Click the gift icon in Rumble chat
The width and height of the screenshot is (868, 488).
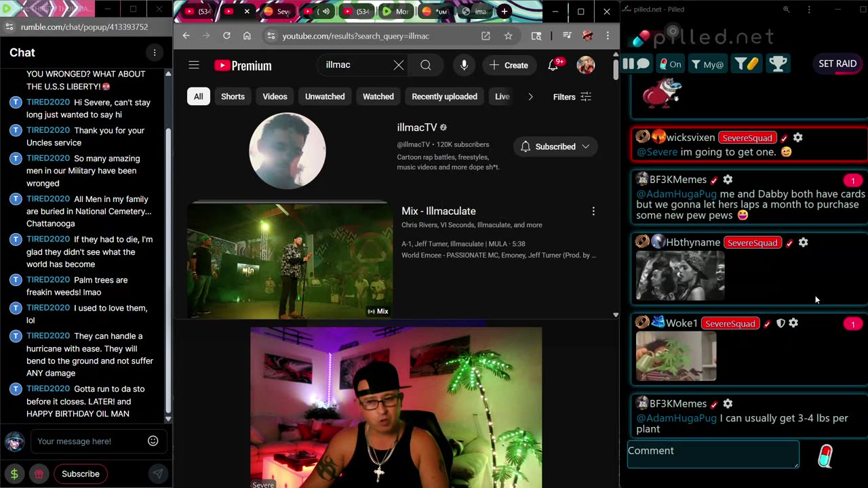(39, 474)
